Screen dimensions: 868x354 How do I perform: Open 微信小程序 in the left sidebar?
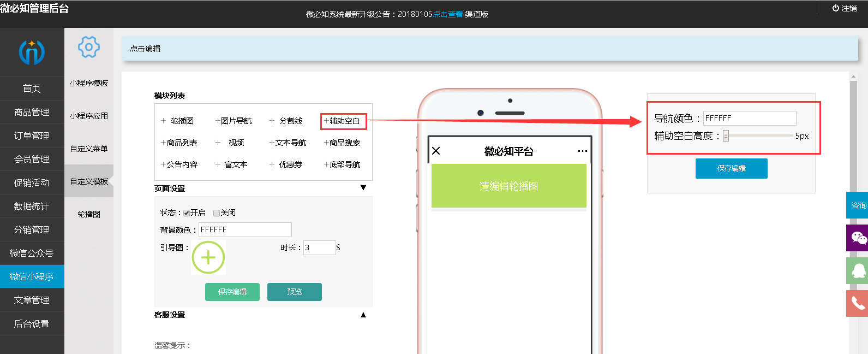pos(32,276)
